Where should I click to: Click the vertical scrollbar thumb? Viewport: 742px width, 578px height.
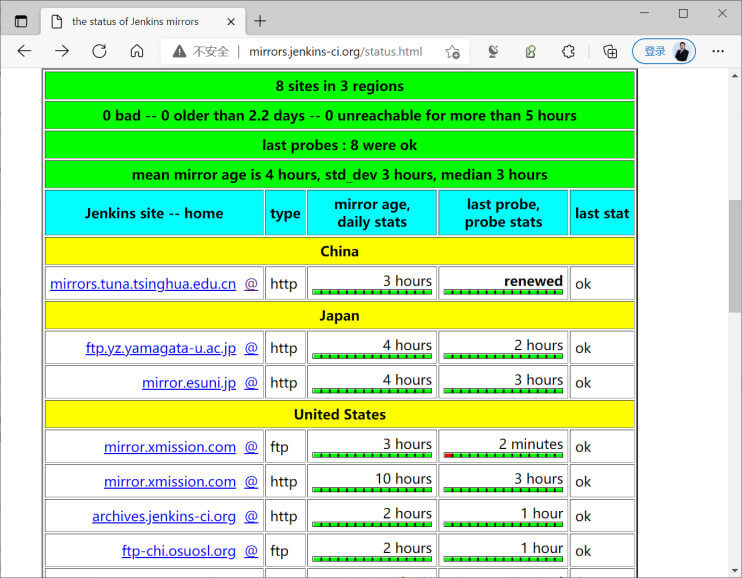click(734, 256)
